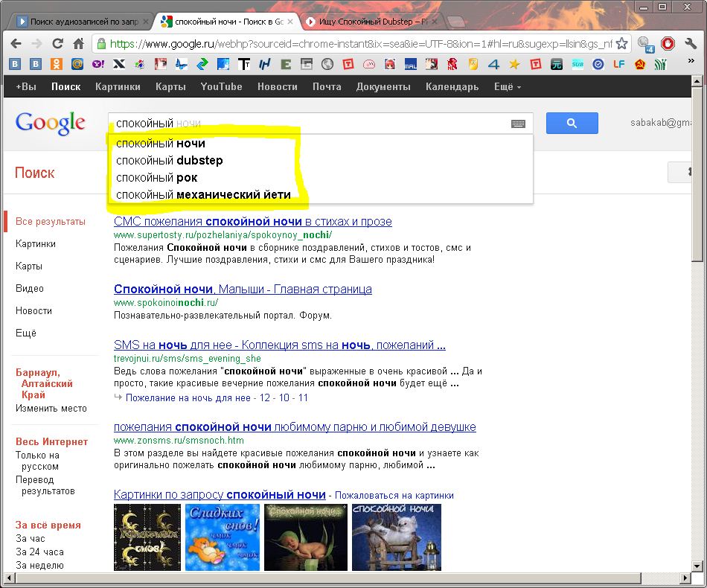The image size is (707, 588).
Task: Select suggestion спокойный рок
Action: 320,178
